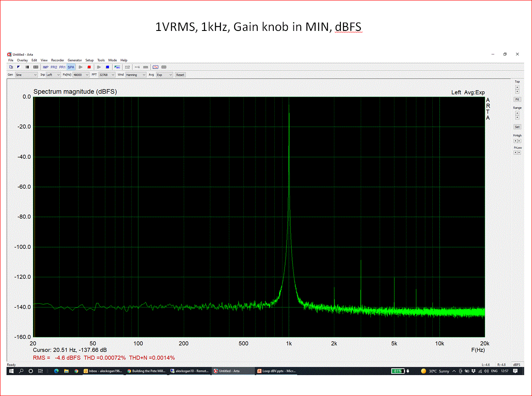Open the Overlay menu
532x396 pixels.
tap(22, 60)
